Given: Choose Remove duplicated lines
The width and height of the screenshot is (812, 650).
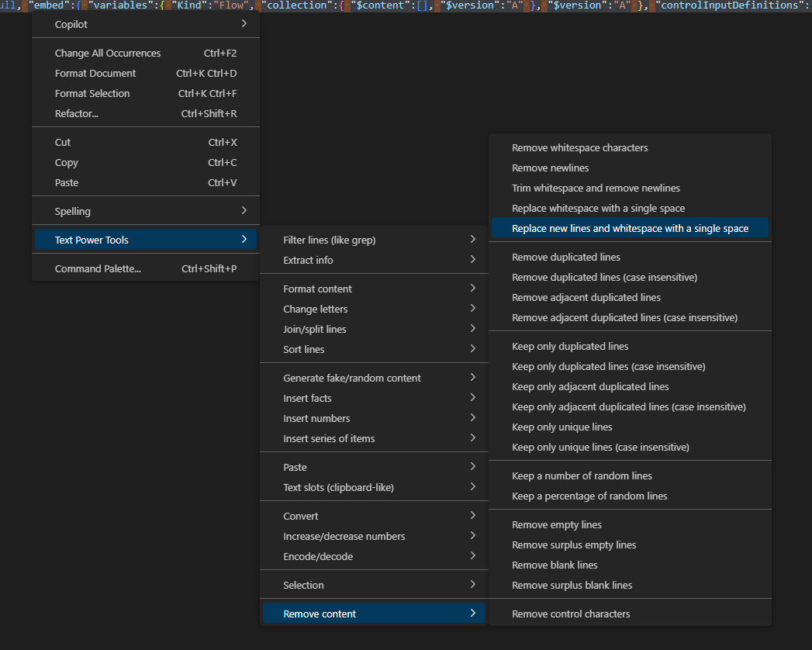Looking at the screenshot, I should tap(566, 258).
